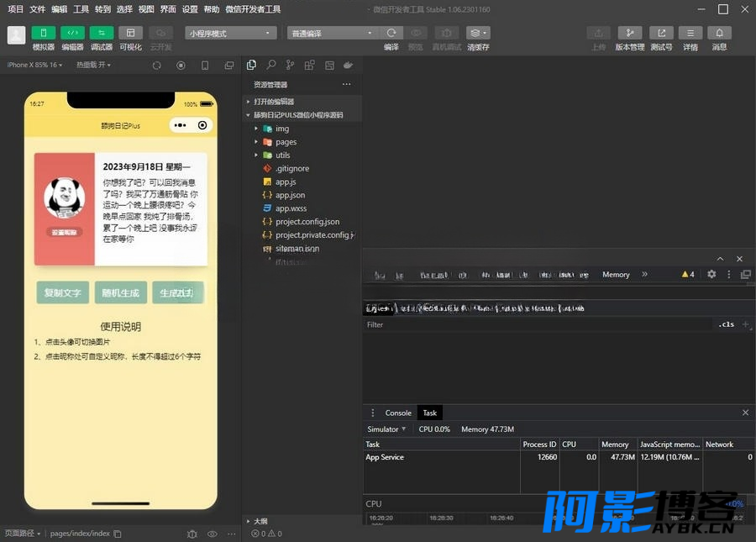Click the 随机生成 button
Image resolution: width=756 pixels, height=542 pixels.
pyautogui.click(x=120, y=292)
